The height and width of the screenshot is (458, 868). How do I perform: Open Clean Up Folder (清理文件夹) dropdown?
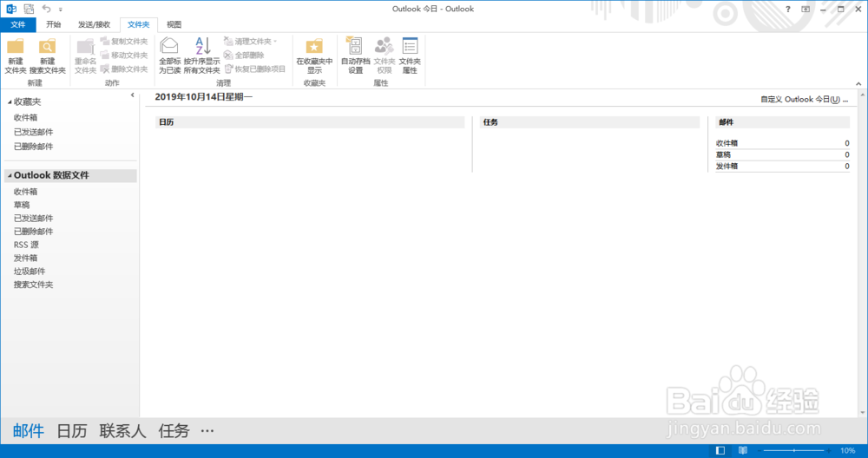(250, 42)
